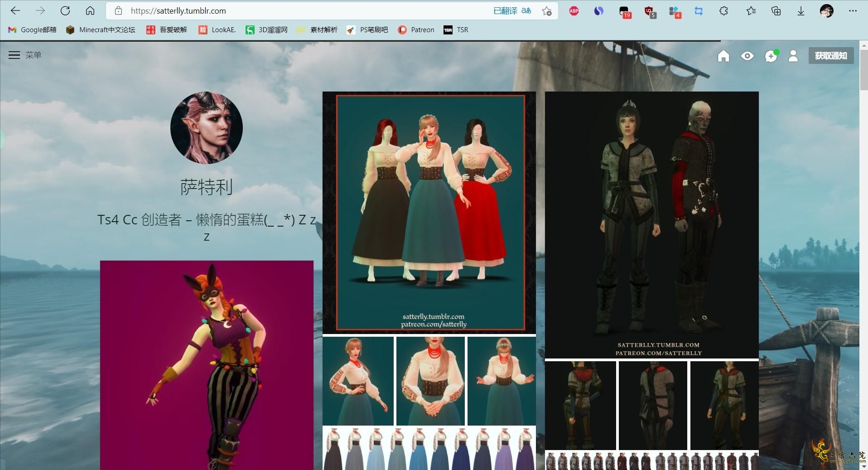The width and height of the screenshot is (868, 470).
Task: Click the 获取通知 button
Action: (x=831, y=56)
